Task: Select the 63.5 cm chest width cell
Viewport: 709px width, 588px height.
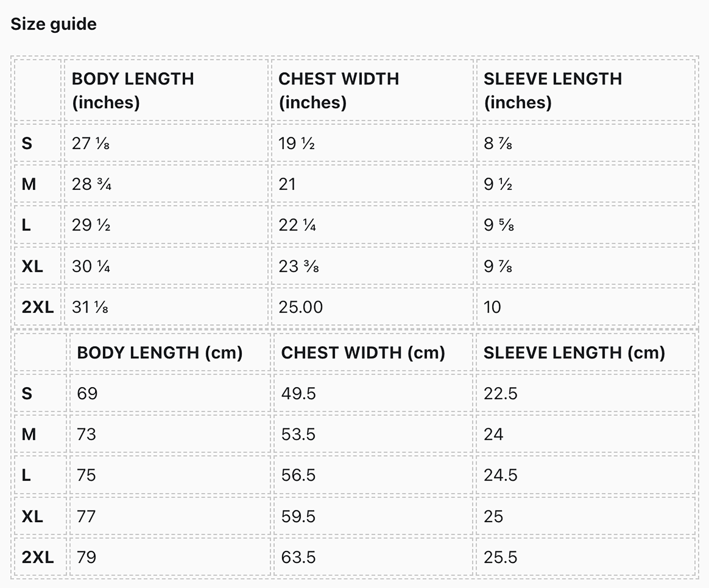Action: pos(298,557)
